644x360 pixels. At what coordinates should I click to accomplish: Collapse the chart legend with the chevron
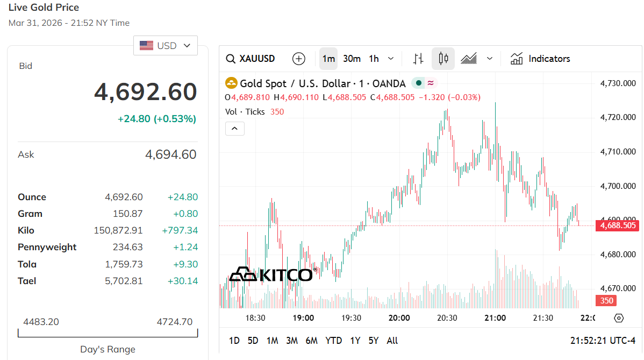[235, 129]
